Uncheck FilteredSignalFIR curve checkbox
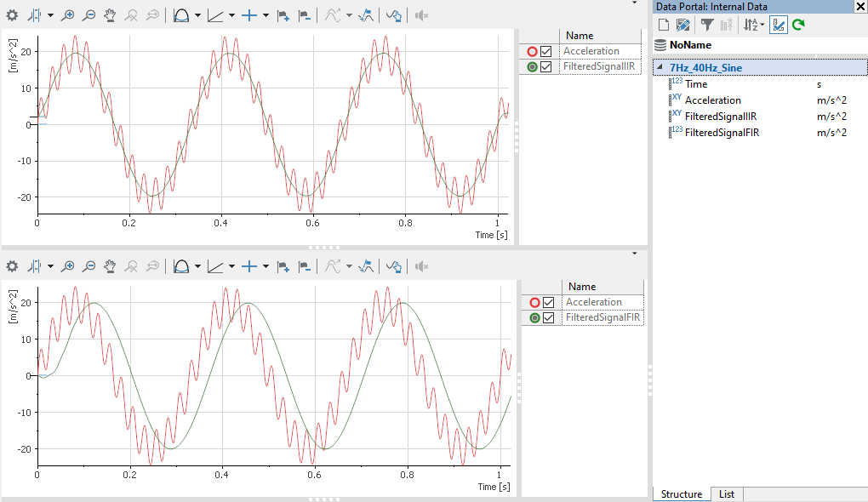 549,318
